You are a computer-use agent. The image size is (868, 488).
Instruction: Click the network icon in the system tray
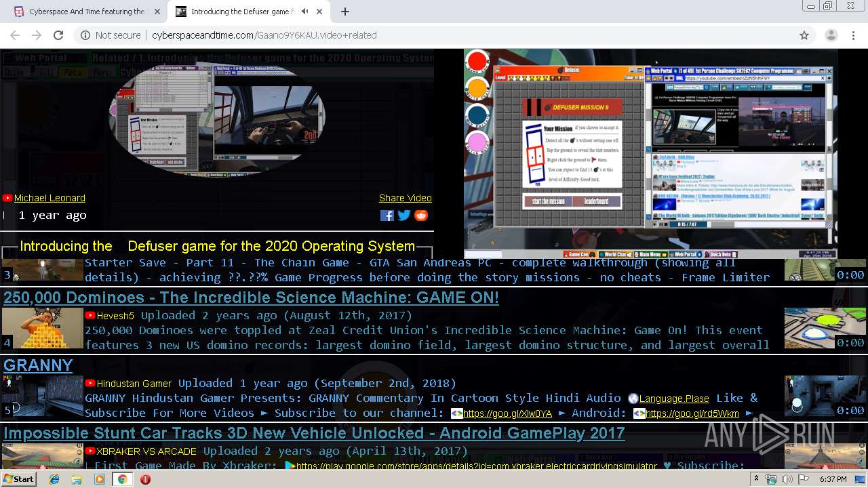point(771,479)
